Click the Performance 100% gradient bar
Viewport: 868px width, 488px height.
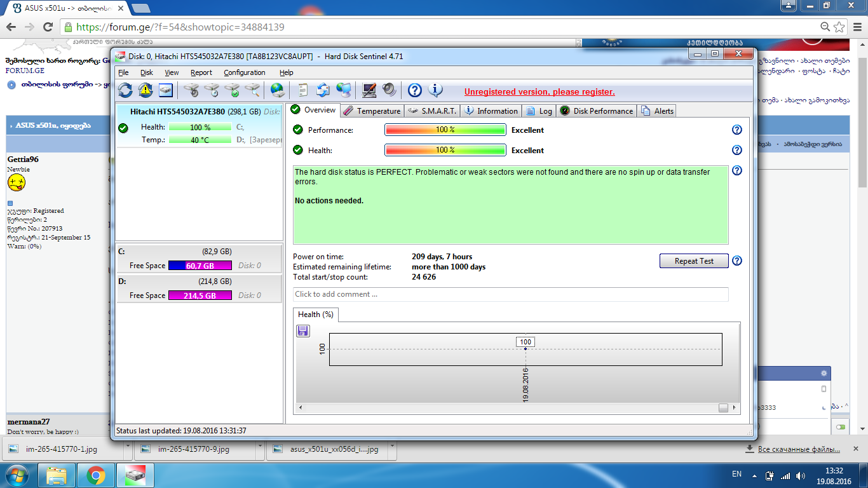pos(445,130)
